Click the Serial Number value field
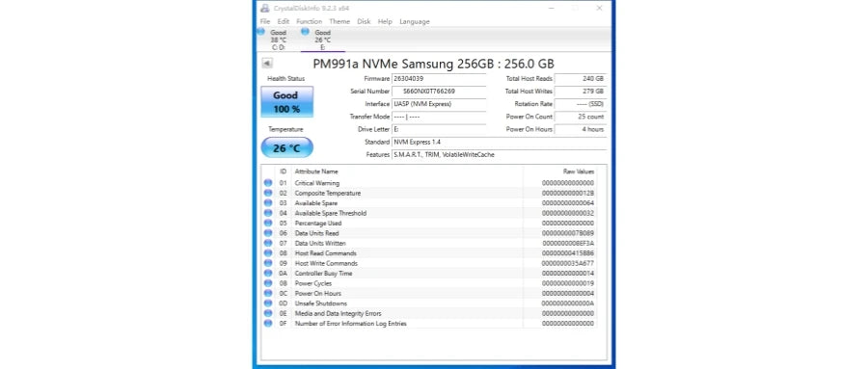This screenshot has width=868, height=369. pos(439,92)
